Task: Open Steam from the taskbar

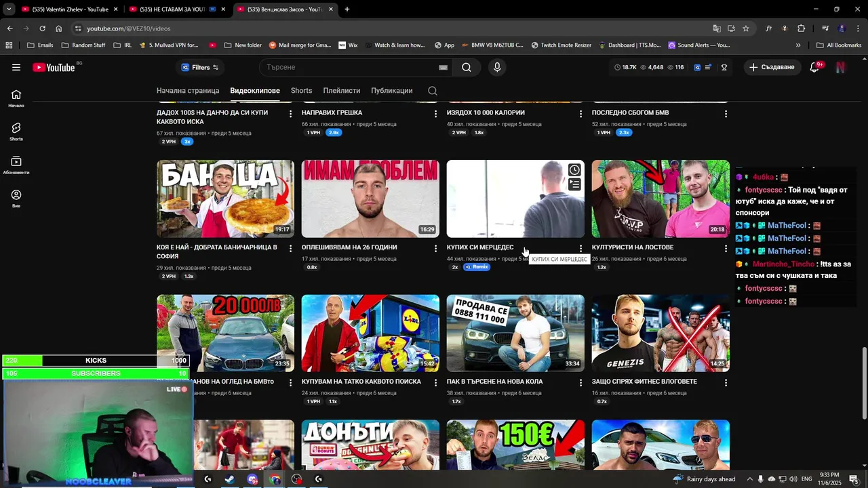Action: pyautogui.click(x=230, y=479)
